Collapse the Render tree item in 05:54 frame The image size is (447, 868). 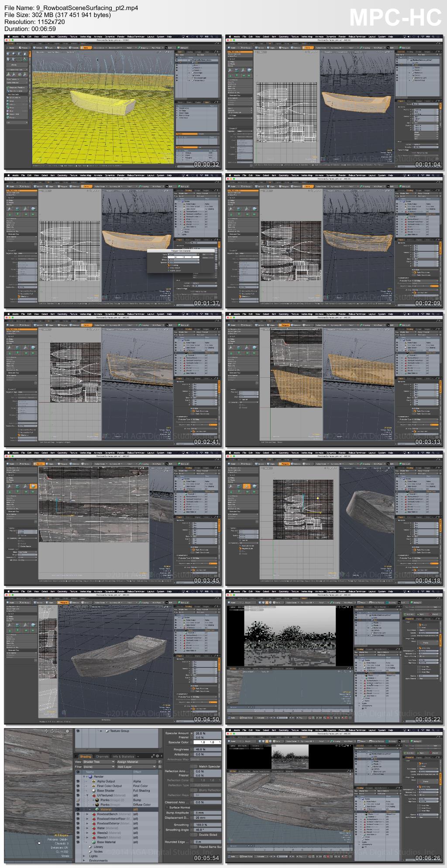coord(84,776)
